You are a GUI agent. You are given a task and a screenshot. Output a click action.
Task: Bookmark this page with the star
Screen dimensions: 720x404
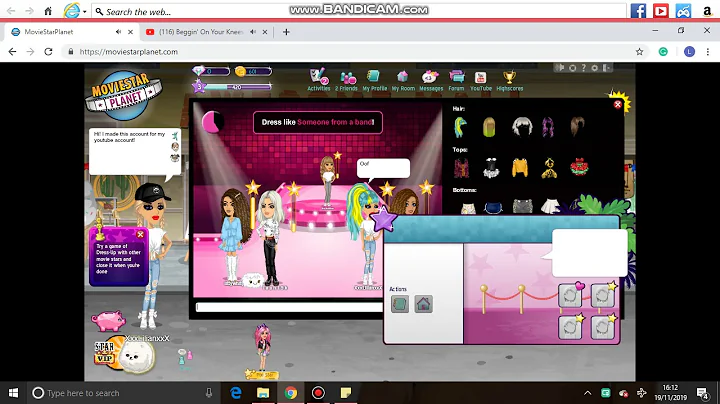pos(639,52)
